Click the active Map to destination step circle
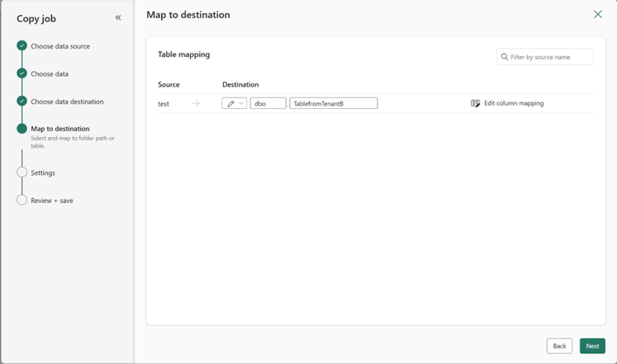617x364 pixels. pos(22,129)
